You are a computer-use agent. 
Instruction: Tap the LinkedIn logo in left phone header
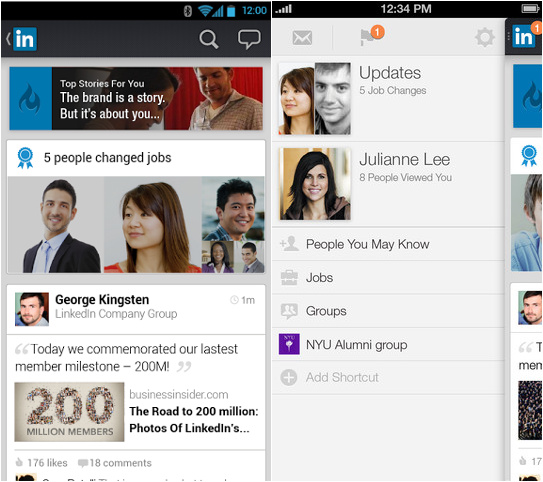pyautogui.click(x=25, y=39)
